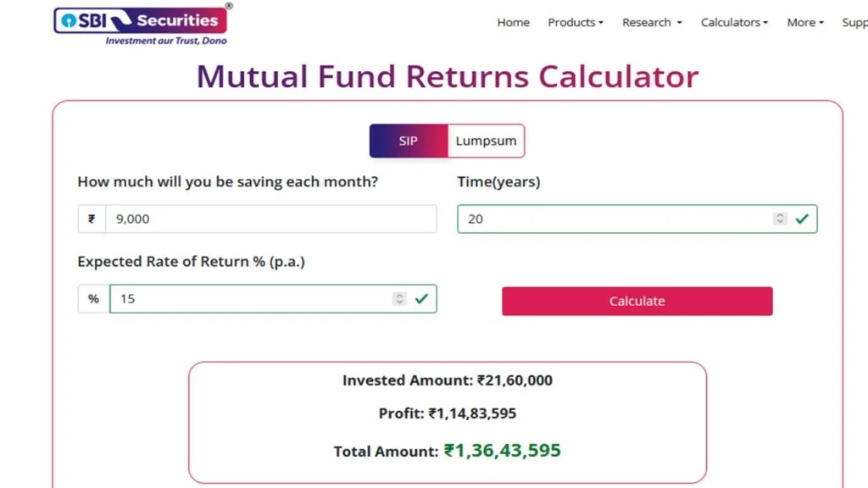This screenshot has width=868, height=488.
Task: Click green checkmark in Time field
Action: coord(801,219)
